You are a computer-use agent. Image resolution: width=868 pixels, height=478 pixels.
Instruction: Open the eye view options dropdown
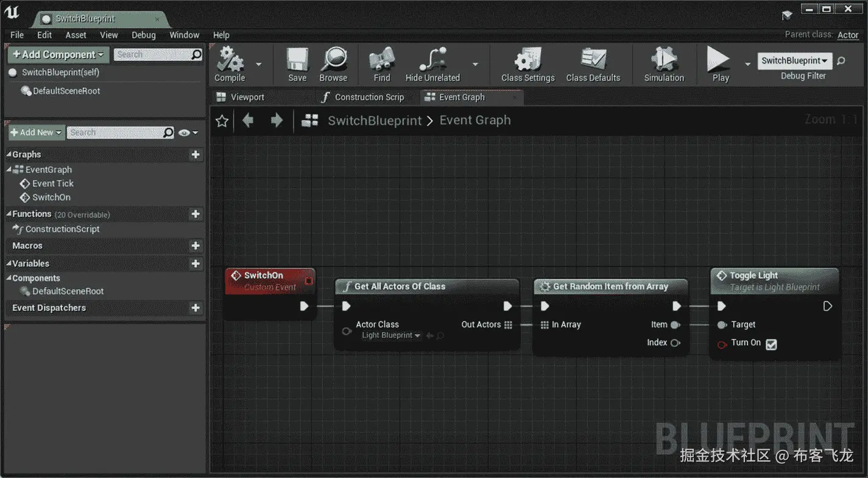[188, 132]
